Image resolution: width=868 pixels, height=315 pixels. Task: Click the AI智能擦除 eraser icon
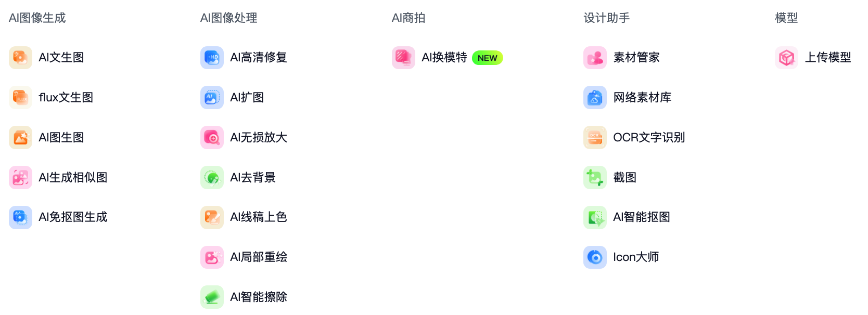(212, 297)
